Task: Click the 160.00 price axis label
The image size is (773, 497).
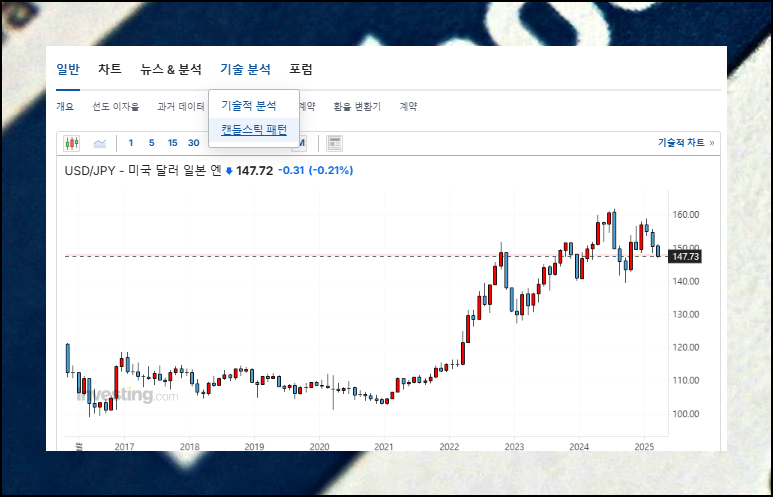Action: coord(686,215)
